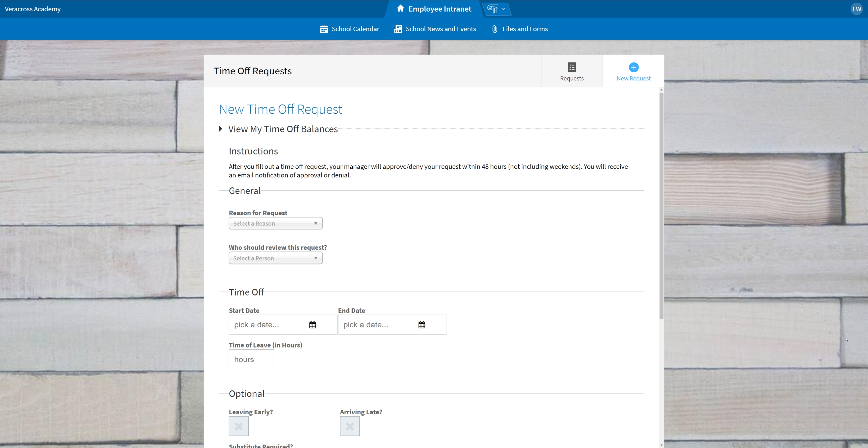The image size is (868, 448).
Task: Open the Start Date calendar picker
Action: 312,325
